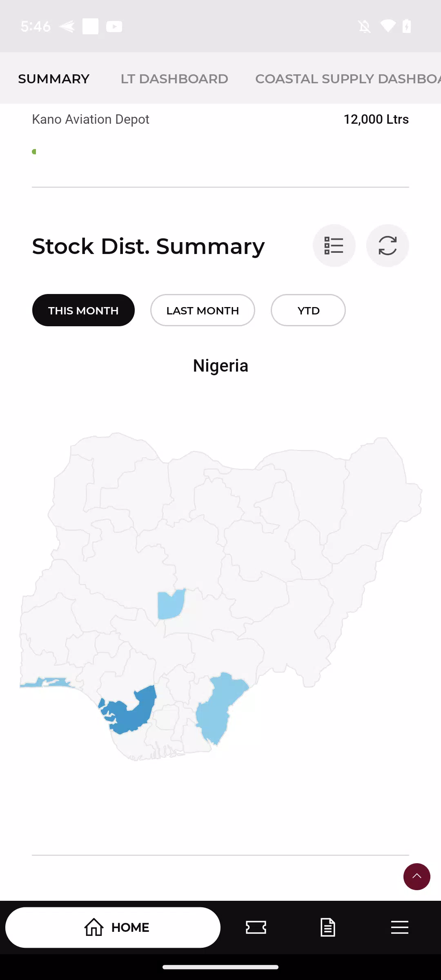This screenshot has height=980, width=441.
Task: Tap the muted notifications status icon
Action: pos(364,27)
